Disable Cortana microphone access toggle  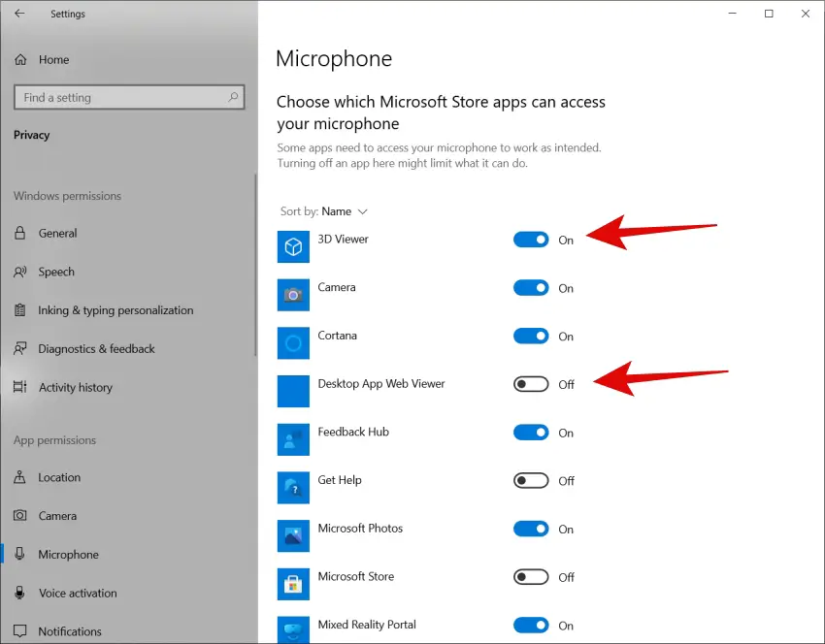pos(531,336)
